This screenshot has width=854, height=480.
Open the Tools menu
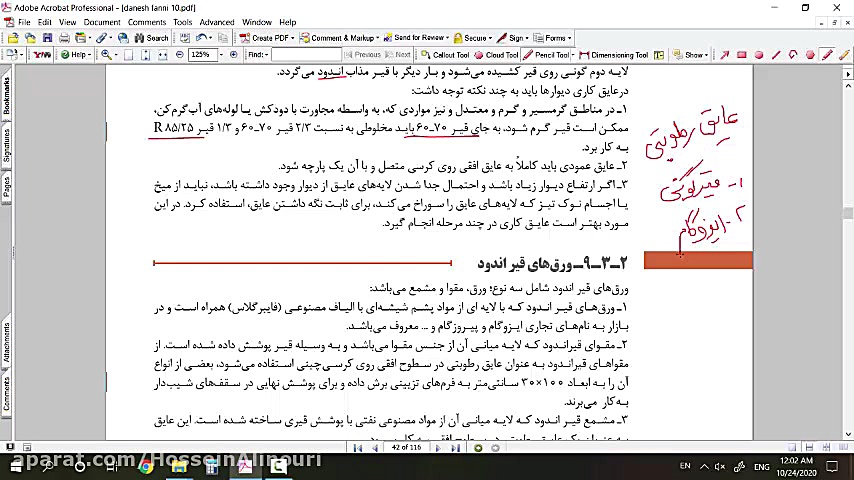pos(182,22)
